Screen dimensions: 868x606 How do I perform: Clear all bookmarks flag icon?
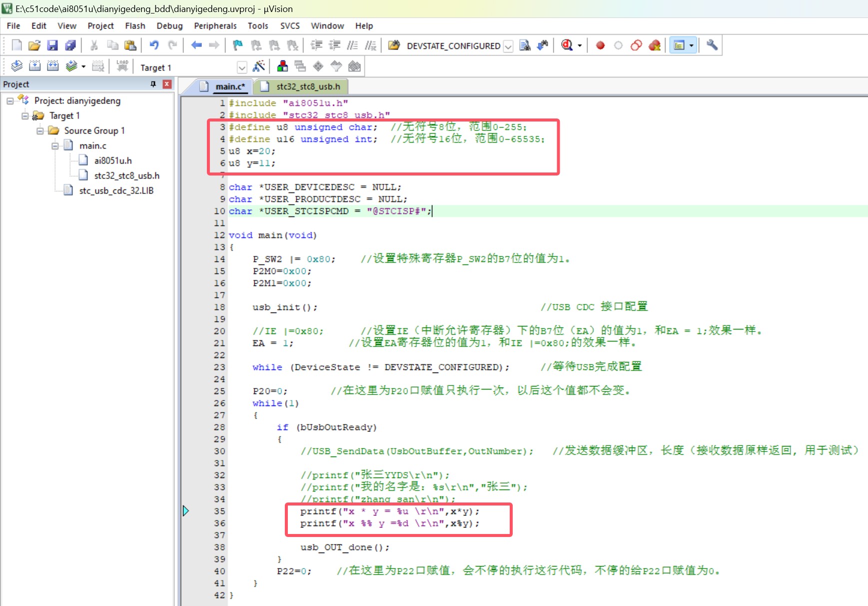[292, 45]
